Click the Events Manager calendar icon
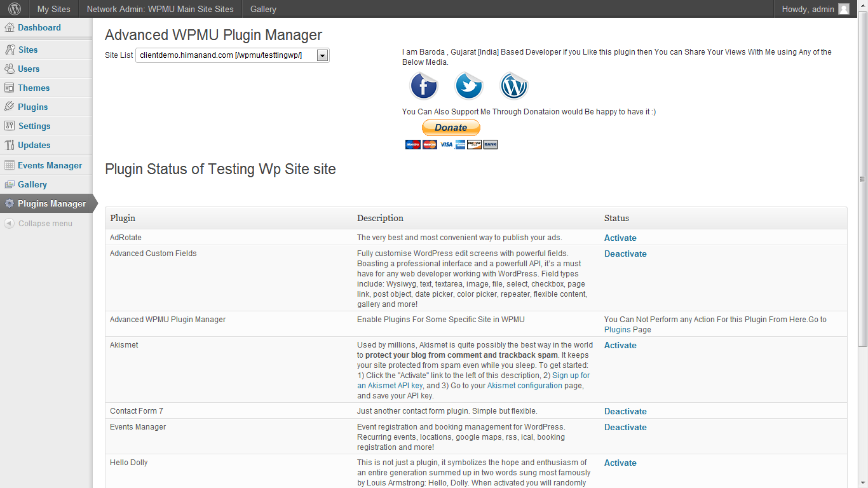 10,165
